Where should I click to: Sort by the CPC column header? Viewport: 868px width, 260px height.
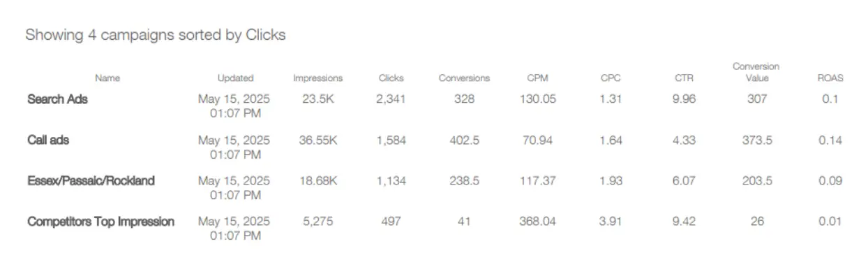[x=611, y=78]
